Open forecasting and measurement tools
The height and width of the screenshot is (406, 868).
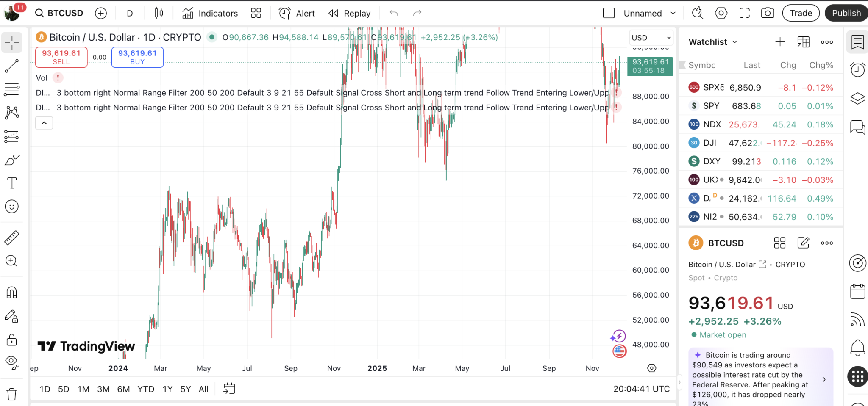[12, 136]
